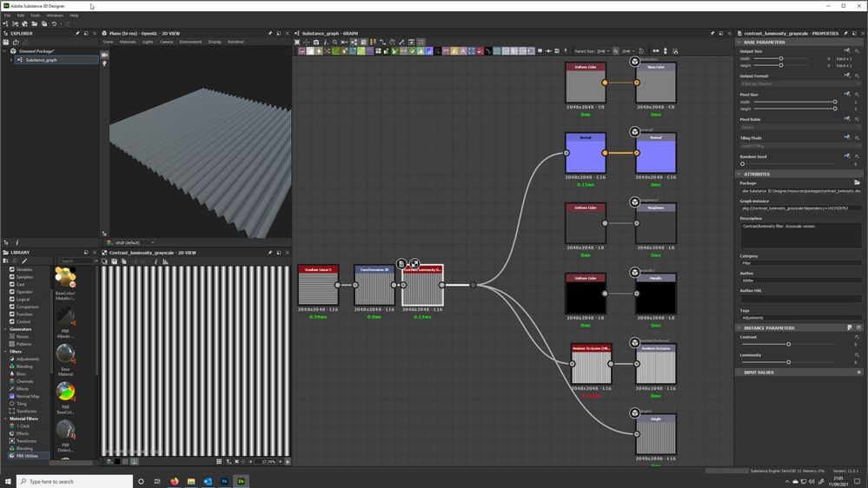Open the Materials menu in 3D view
Viewport: 868px width, 488px height.
(x=128, y=42)
